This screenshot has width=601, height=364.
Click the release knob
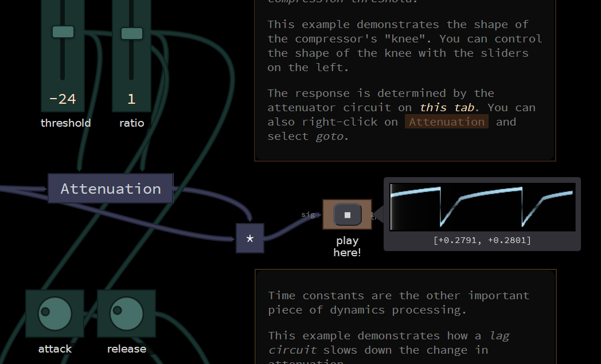coord(127,314)
